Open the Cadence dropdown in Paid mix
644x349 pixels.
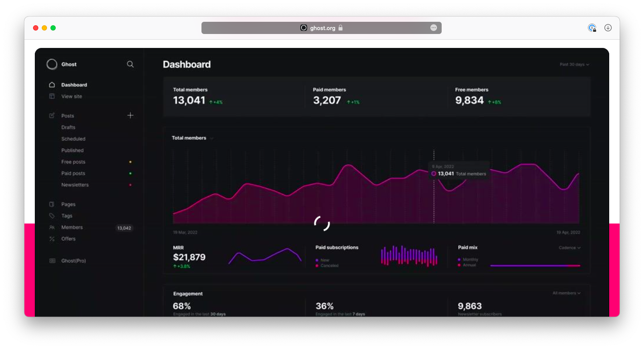[570, 247]
